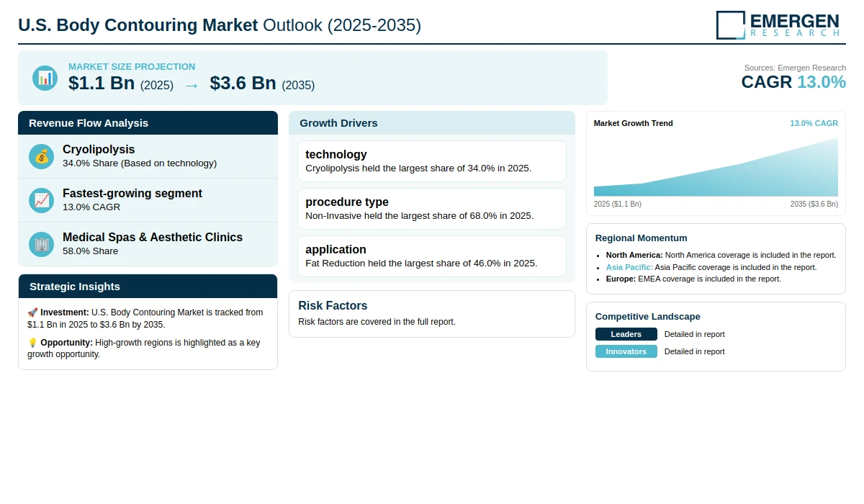864x504 pixels.
Task: Click the rocket Investment icon
Action: pos(32,312)
